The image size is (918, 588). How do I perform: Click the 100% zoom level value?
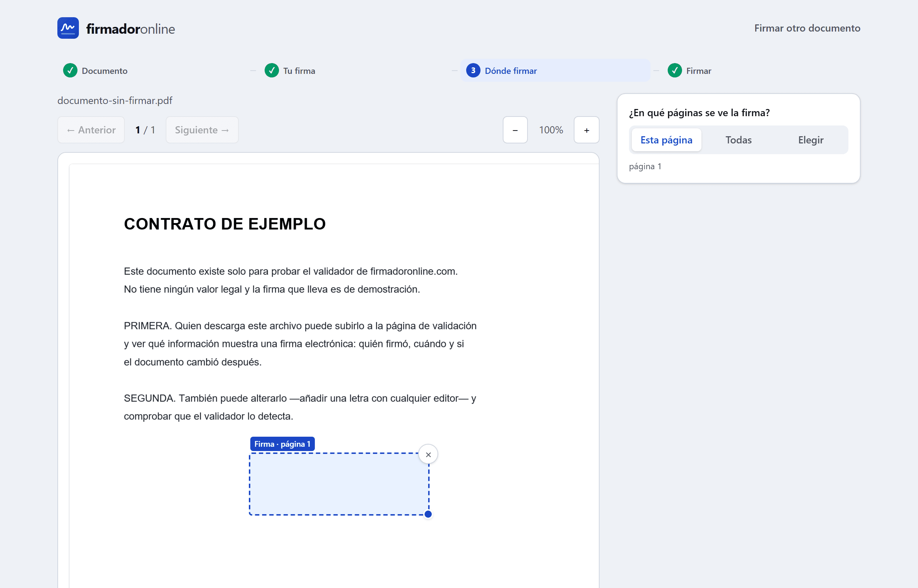pos(551,130)
